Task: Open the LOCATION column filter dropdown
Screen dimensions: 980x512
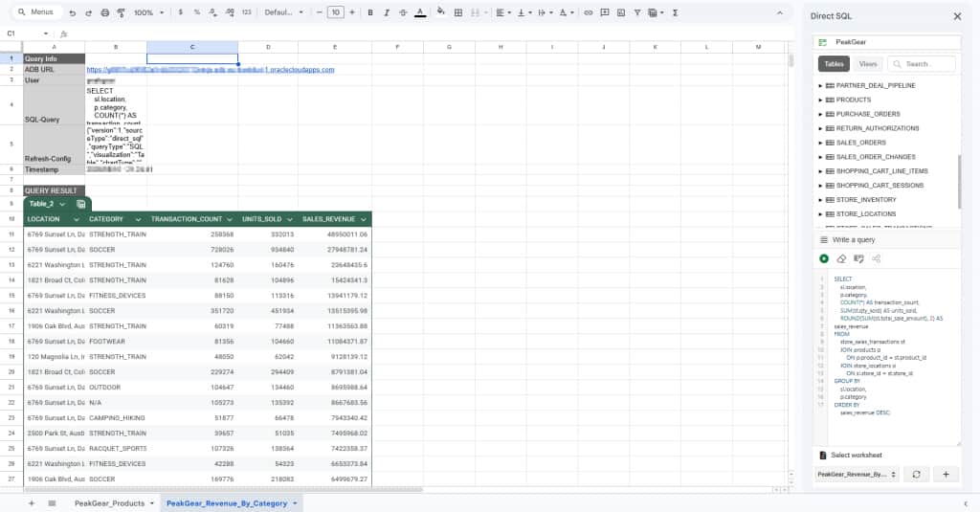Action: tap(77, 219)
